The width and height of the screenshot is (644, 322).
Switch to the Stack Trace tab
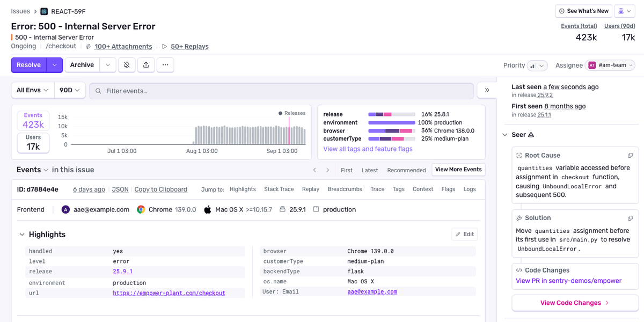tap(279, 189)
